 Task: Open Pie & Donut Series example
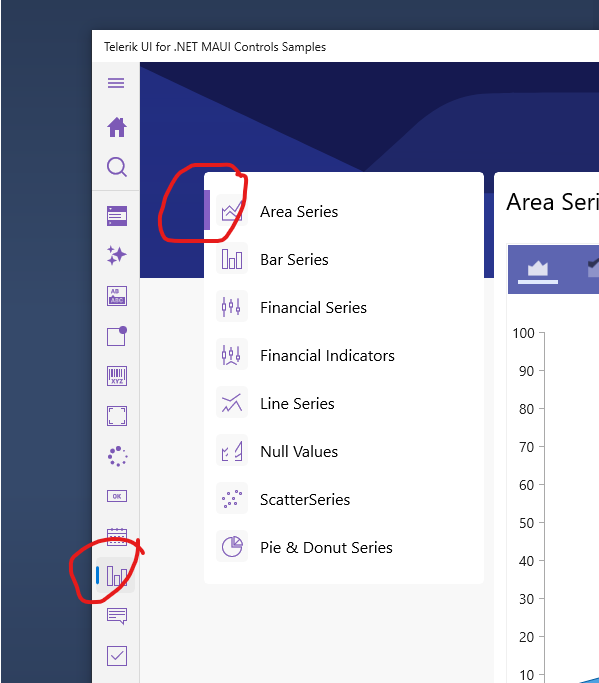(x=344, y=548)
